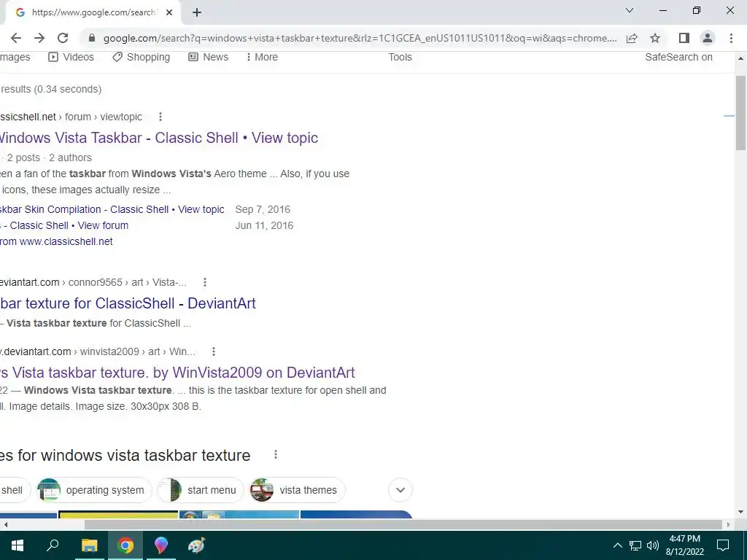This screenshot has width=747, height=560.
Task: Go forward with the forward arrow
Action: tap(39, 38)
